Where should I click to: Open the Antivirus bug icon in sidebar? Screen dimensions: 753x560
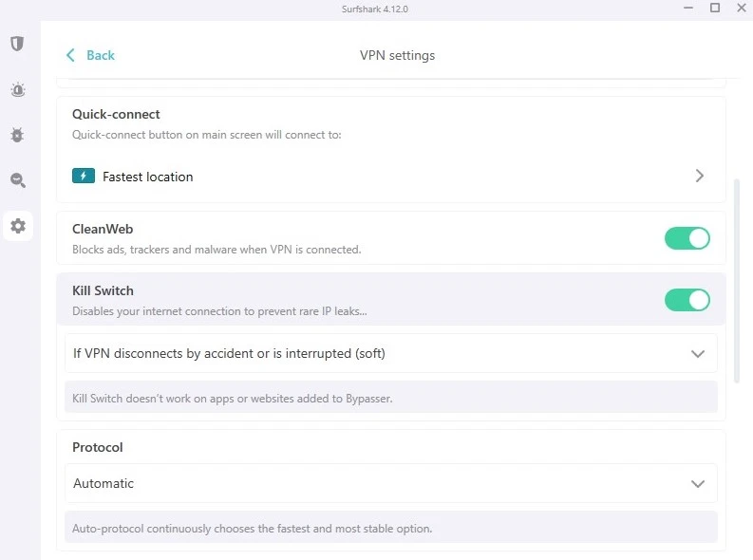click(x=17, y=135)
